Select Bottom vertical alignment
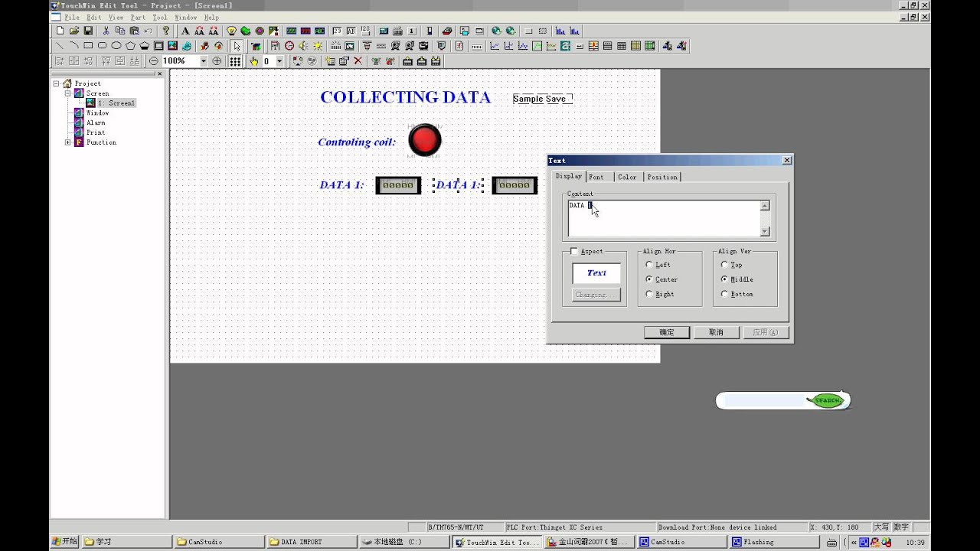The height and width of the screenshot is (551, 980). (x=724, y=294)
